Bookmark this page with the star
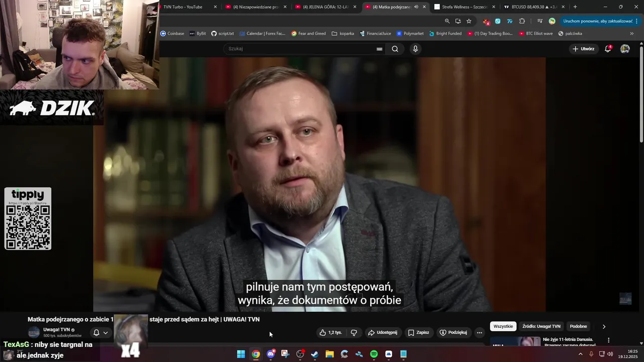 pos(469,21)
